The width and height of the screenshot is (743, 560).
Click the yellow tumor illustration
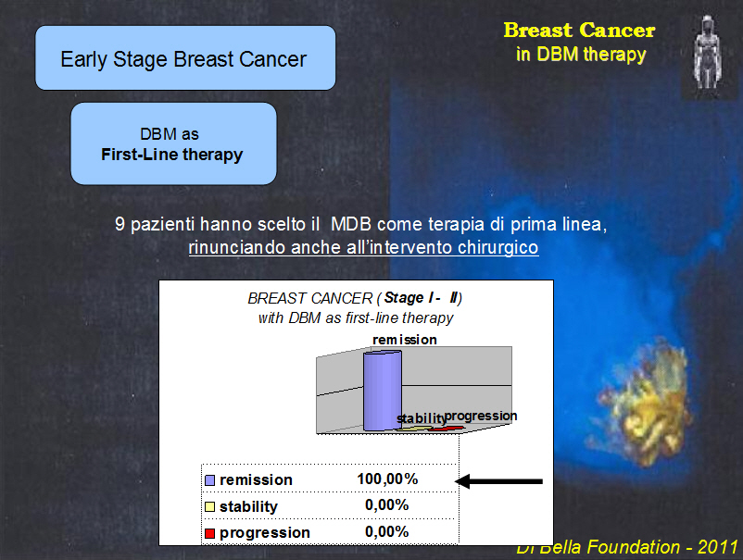coord(642,403)
